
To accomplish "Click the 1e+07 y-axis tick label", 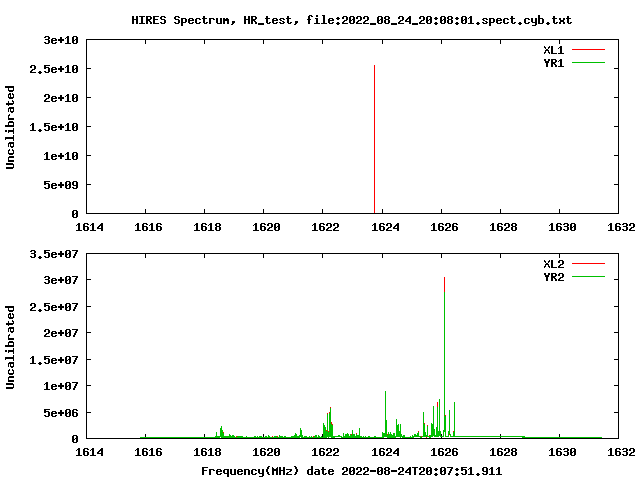I will pos(61,386).
